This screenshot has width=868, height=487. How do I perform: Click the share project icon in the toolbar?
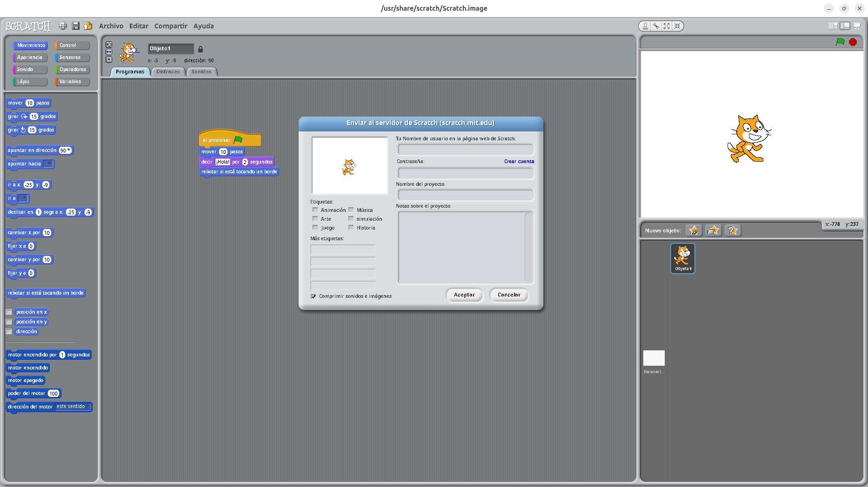pos(88,26)
